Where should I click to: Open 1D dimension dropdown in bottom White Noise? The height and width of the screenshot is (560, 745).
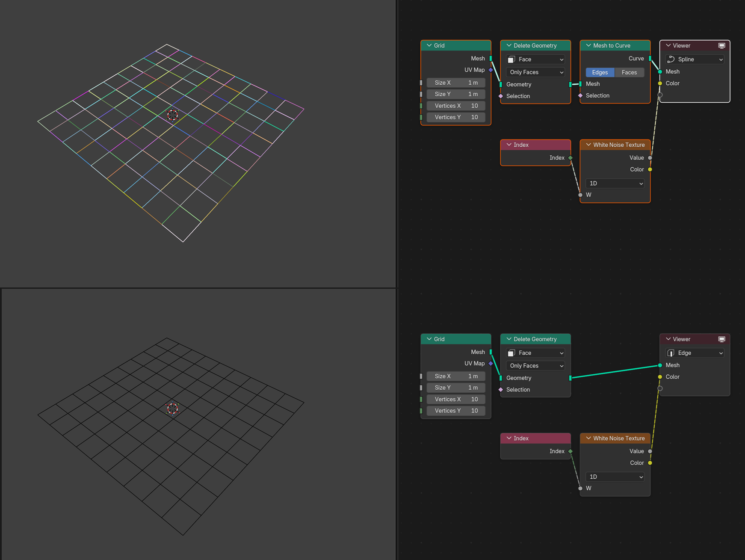(x=615, y=477)
